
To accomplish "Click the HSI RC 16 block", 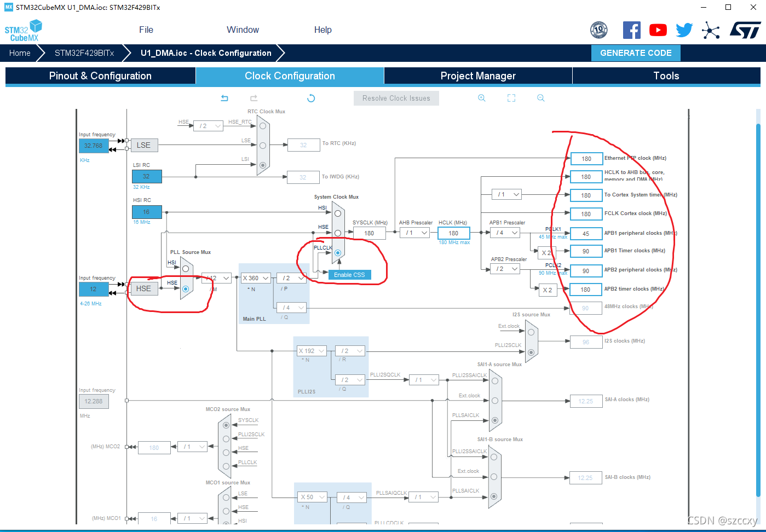I will point(147,212).
